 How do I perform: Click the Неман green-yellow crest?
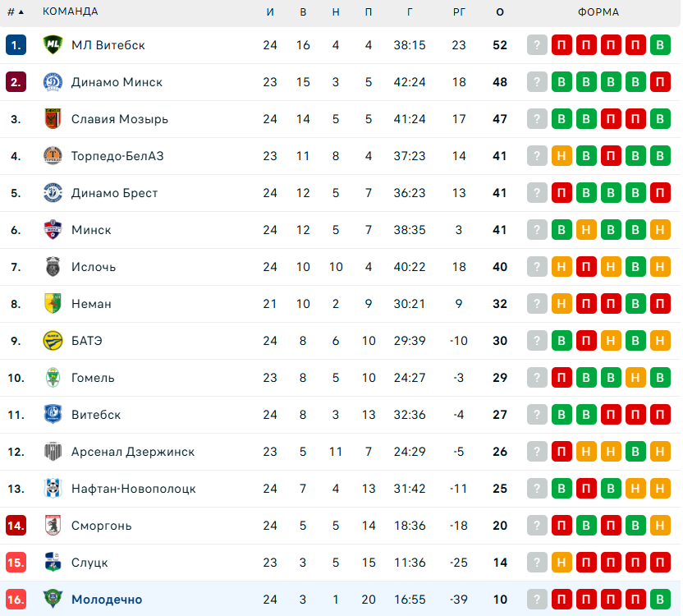(53, 304)
